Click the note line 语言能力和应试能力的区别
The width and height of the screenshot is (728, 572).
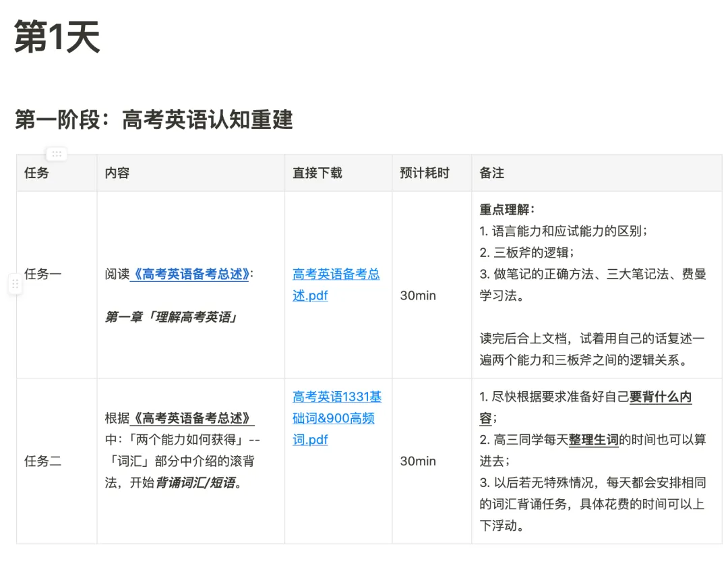tap(564, 231)
